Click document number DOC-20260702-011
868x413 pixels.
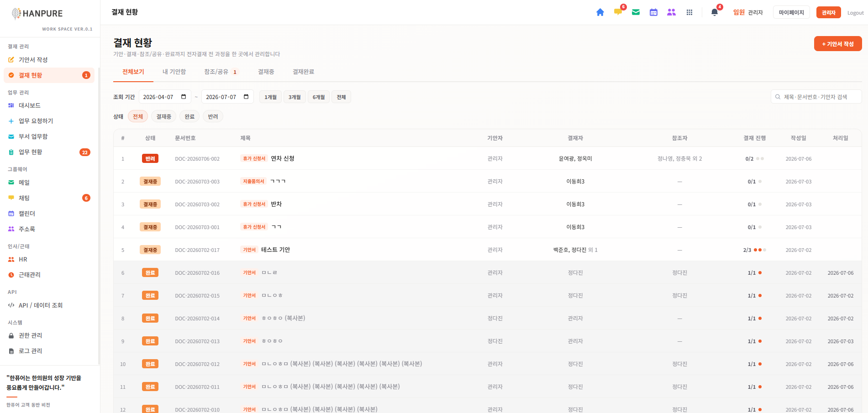tap(197, 387)
